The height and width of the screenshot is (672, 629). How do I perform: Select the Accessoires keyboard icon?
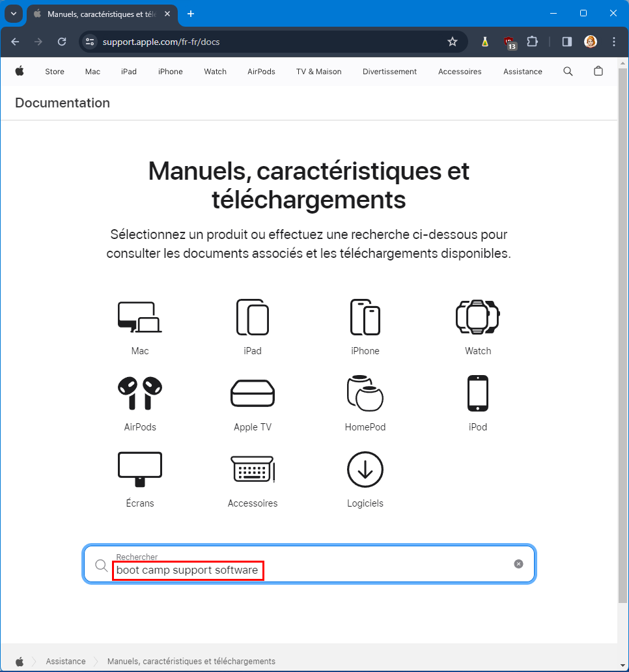(x=253, y=469)
